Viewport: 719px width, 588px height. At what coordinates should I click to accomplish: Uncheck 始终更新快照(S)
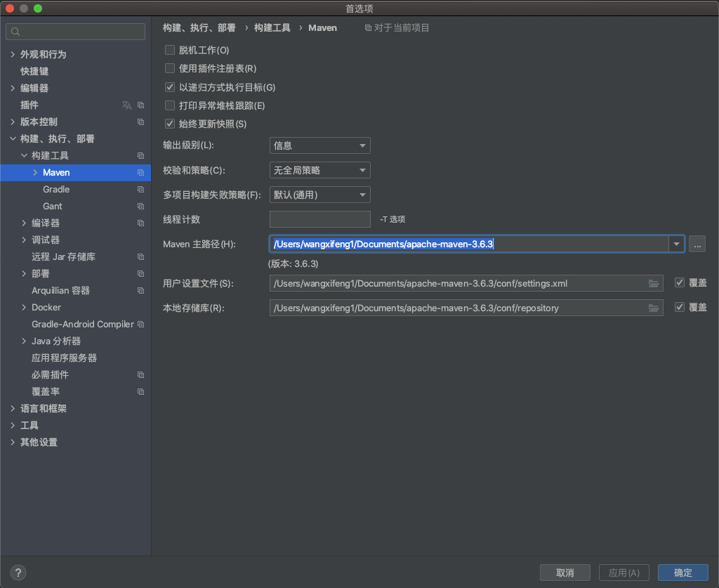[170, 124]
